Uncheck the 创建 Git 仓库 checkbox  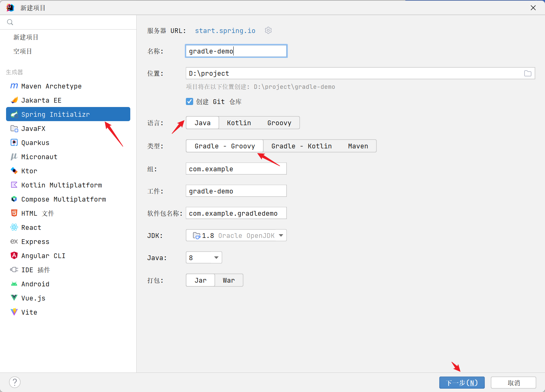(x=190, y=101)
